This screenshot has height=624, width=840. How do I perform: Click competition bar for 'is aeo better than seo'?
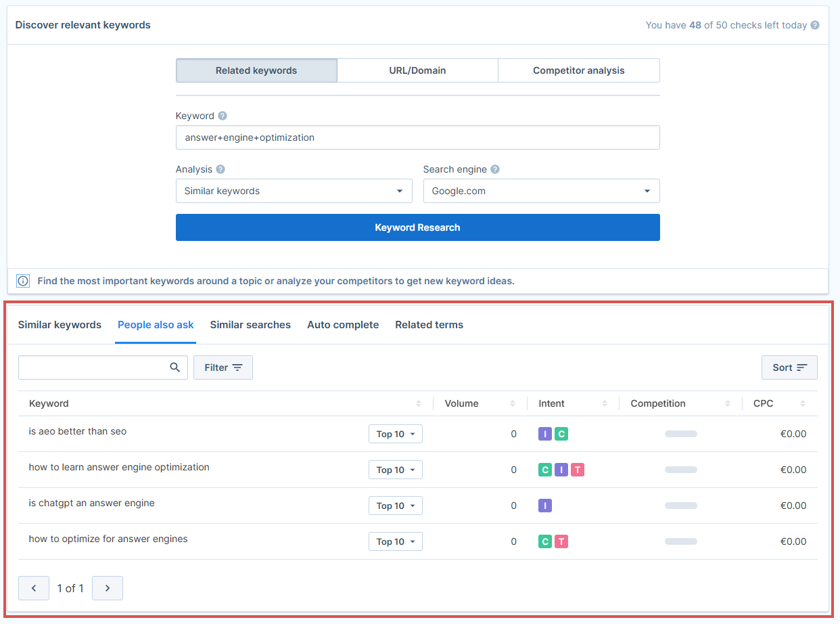(x=681, y=434)
